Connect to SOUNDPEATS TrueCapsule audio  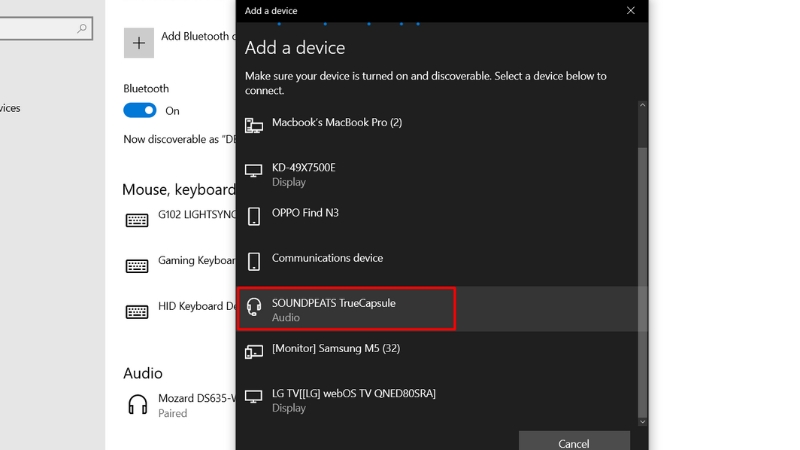point(437,309)
